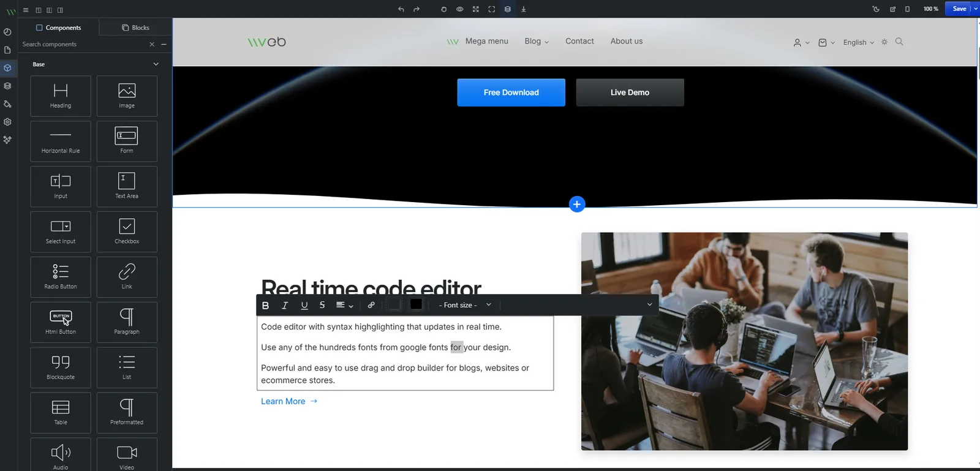The image size is (980, 471).
Task: Open text alignment dropdown in text toolbar
Action: 344,305
